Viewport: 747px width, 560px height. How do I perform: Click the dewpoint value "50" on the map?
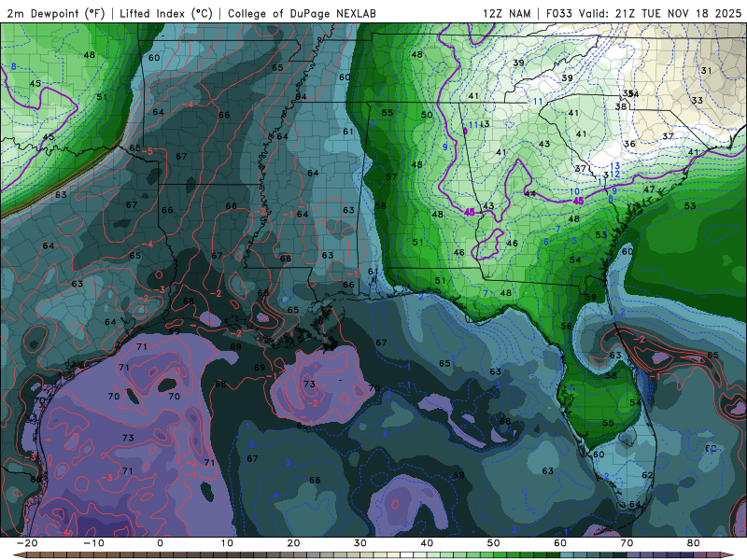click(427, 115)
